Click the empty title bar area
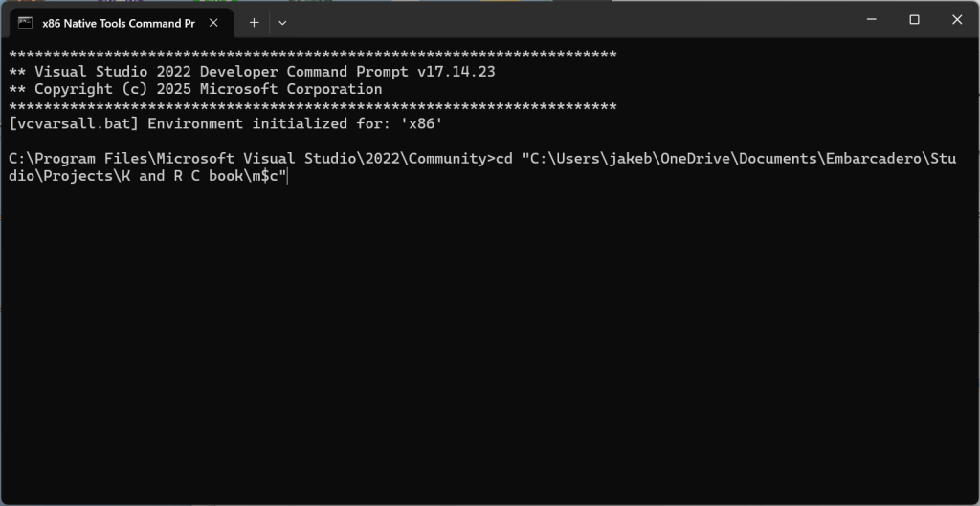The height and width of the screenshot is (506, 980). 574,19
